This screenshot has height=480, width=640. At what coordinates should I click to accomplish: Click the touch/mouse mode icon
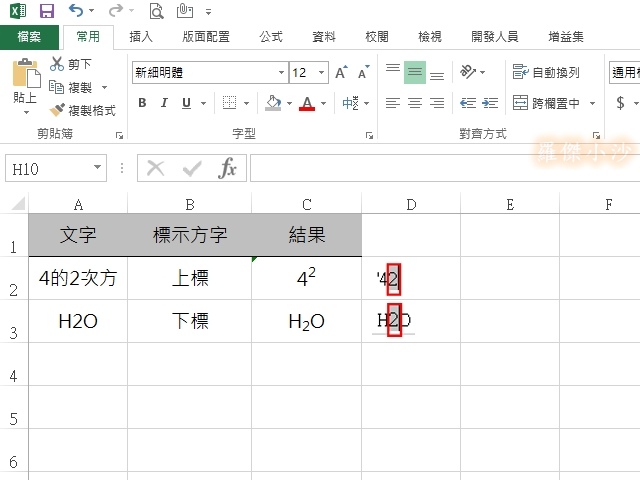click(185, 11)
